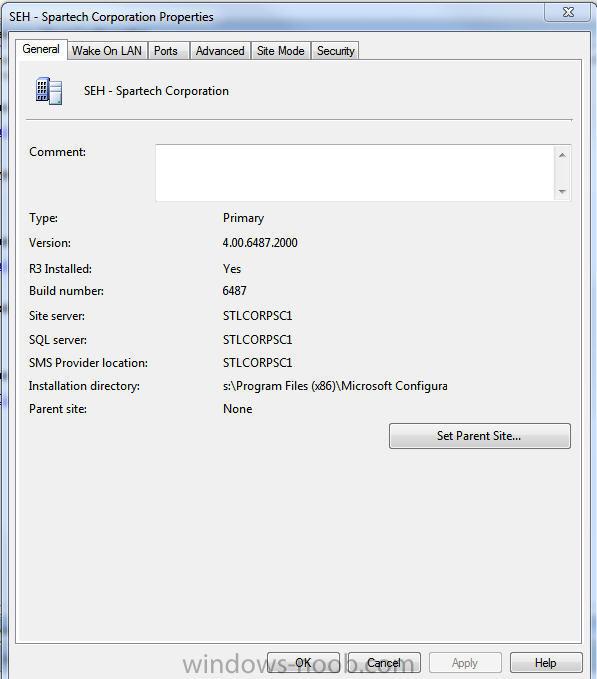Open the Site Mode tab
The image size is (597, 679).
pos(281,51)
